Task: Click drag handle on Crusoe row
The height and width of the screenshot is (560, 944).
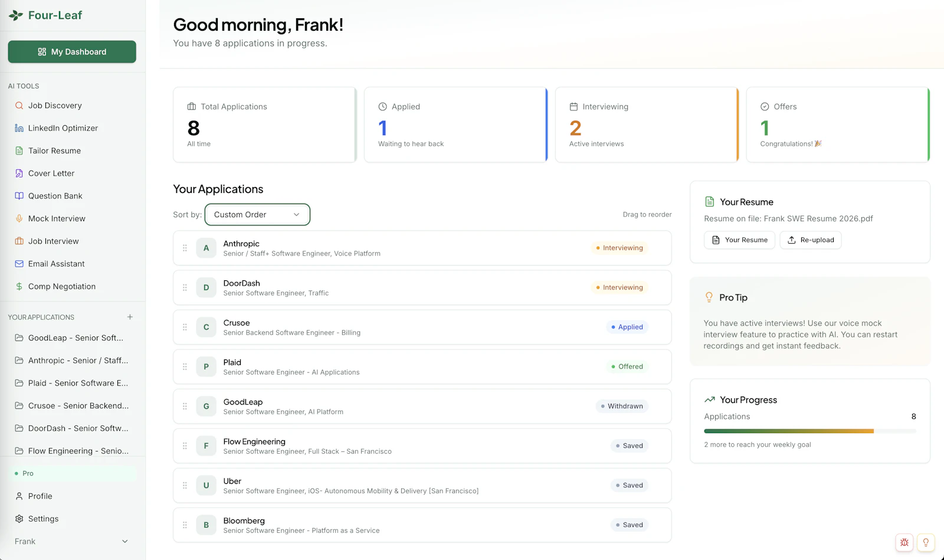Action: pos(185,327)
